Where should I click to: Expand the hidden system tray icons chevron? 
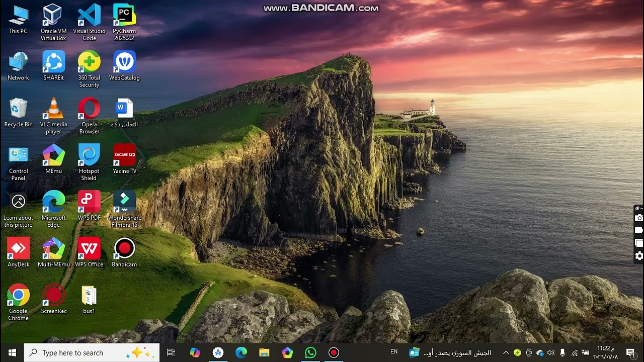506,352
